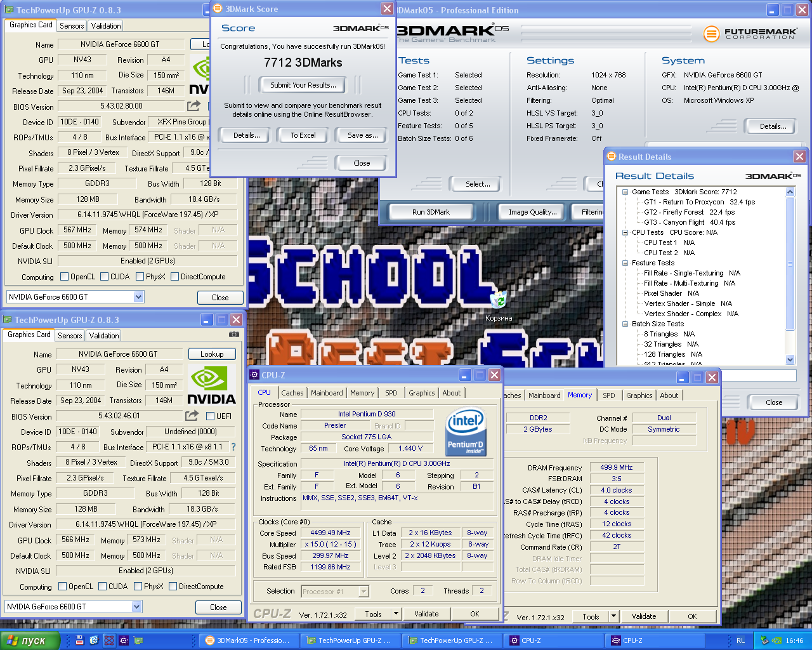Click the atom-shaped quick launch icon in taskbar
Image resolution: width=812 pixels, height=650 pixels.
(108, 640)
